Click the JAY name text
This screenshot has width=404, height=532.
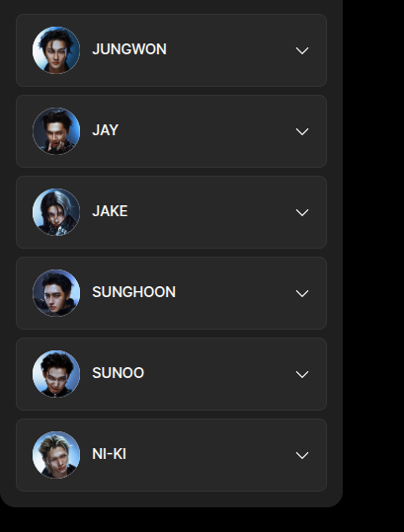(x=106, y=130)
